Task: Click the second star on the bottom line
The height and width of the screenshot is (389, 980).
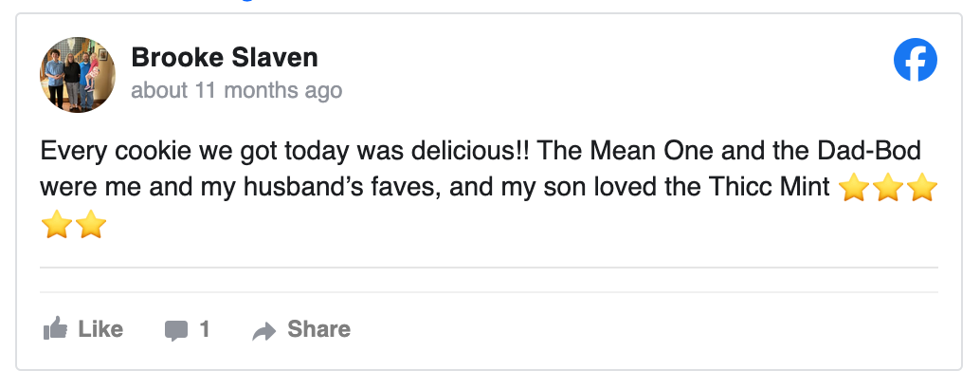Action: (x=91, y=226)
